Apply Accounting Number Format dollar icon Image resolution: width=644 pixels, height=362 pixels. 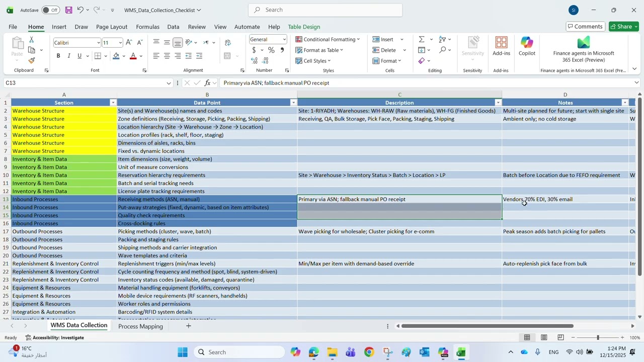[x=255, y=50]
